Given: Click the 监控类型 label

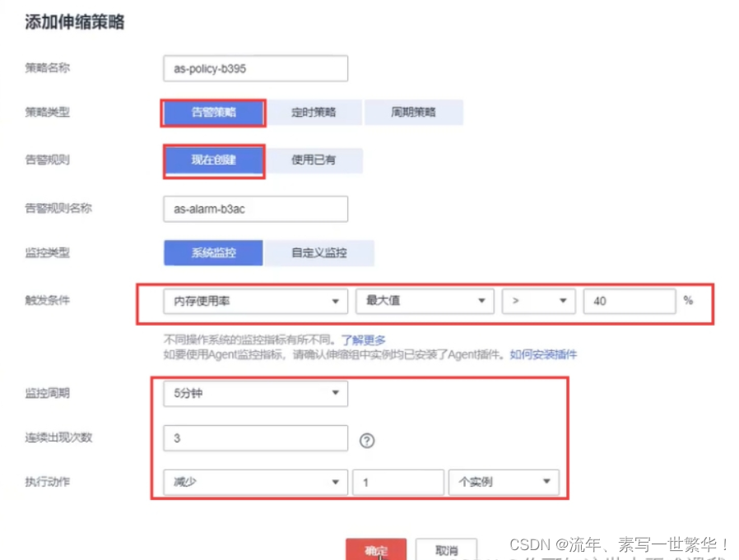Looking at the screenshot, I should tap(47, 253).
